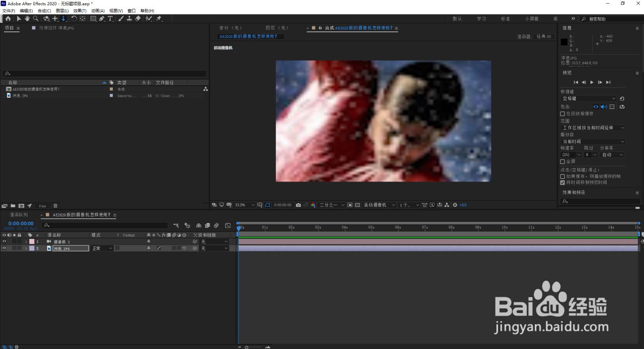Switch to the 渲染队列 tab

point(19,215)
